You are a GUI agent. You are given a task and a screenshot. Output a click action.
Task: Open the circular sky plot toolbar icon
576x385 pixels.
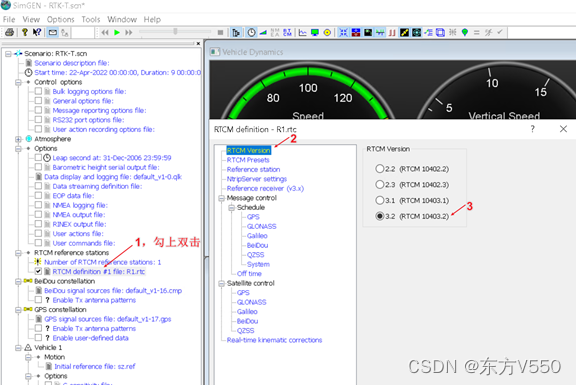[417, 32]
